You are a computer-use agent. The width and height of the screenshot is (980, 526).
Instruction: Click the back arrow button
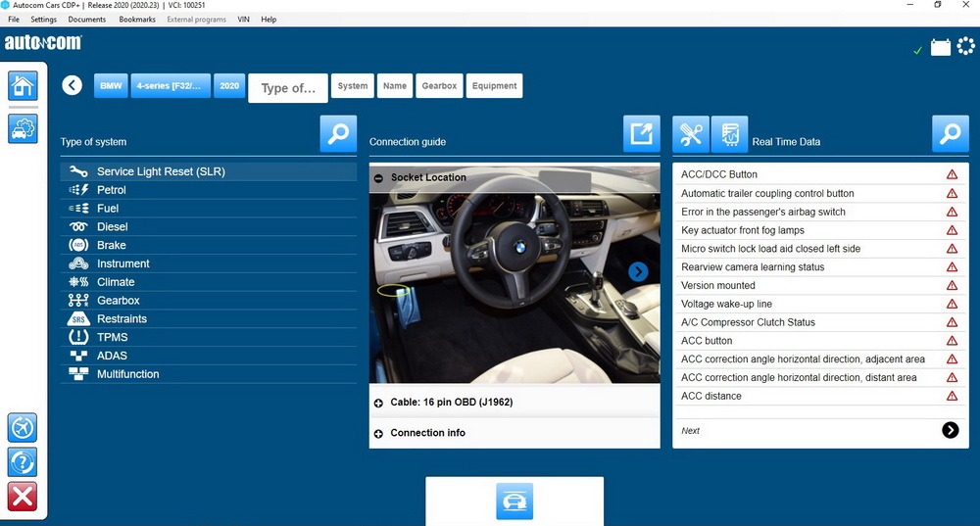[72, 86]
